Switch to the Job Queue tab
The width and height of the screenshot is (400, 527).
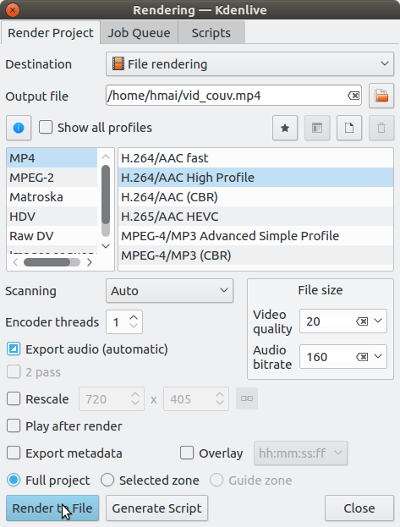139,33
